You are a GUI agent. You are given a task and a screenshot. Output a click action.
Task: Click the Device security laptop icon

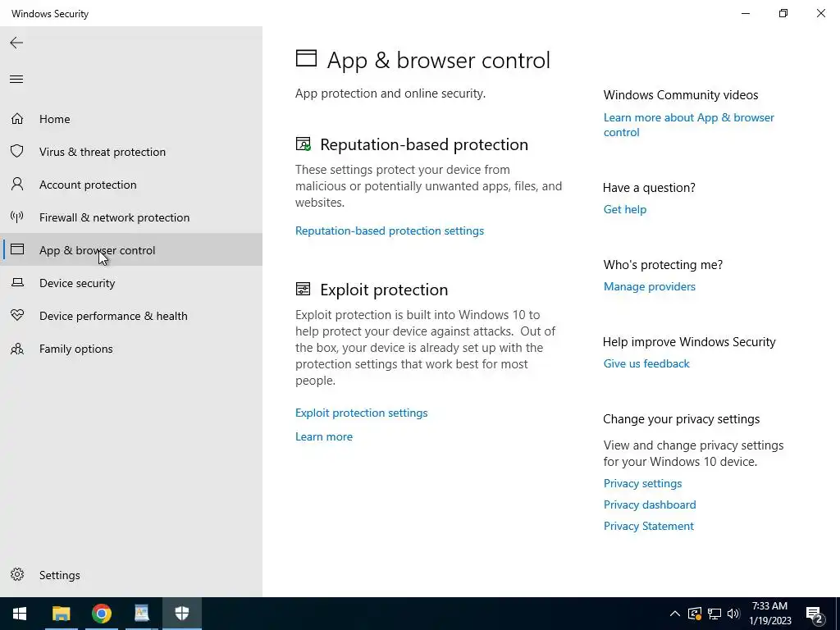click(x=17, y=282)
